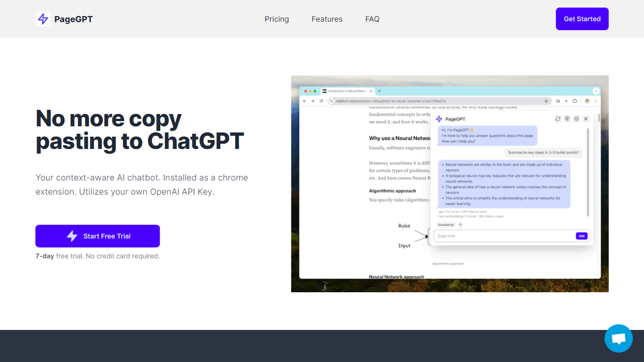
Task: Click the site info icon in demo address bar
Action: click(x=331, y=101)
